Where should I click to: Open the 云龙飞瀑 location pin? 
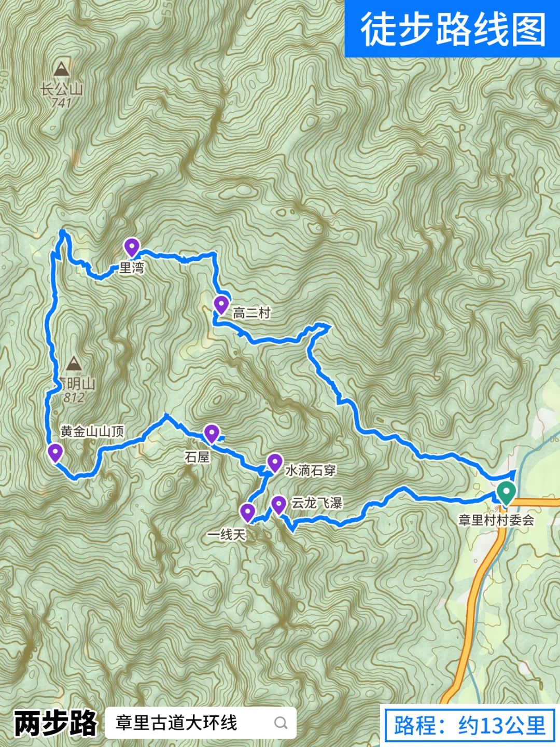(279, 505)
